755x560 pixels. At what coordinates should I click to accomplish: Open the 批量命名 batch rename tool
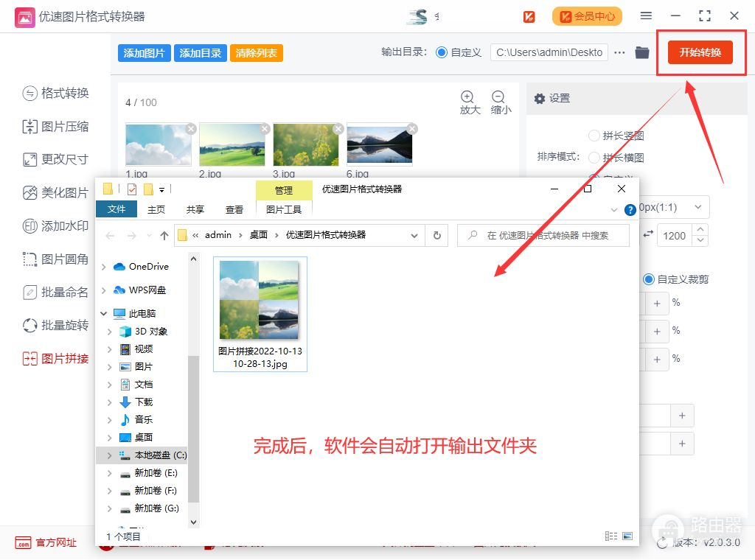[x=55, y=292]
